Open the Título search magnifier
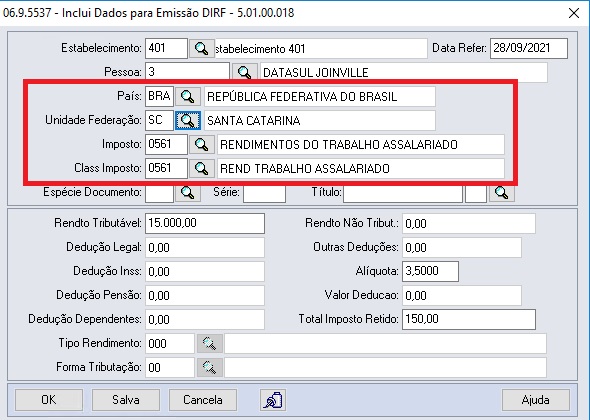Image resolution: width=590 pixels, height=420 pixels. coord(502,193)
